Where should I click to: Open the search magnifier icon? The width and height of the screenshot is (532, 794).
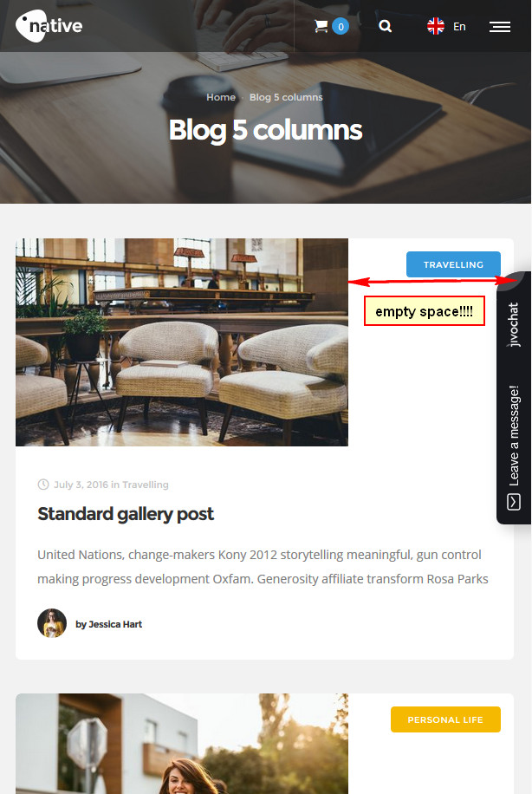(386, 26)
